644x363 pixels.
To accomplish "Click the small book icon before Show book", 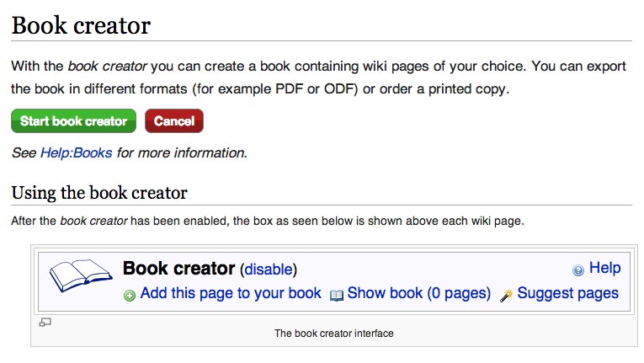I will tap(337, 295).
